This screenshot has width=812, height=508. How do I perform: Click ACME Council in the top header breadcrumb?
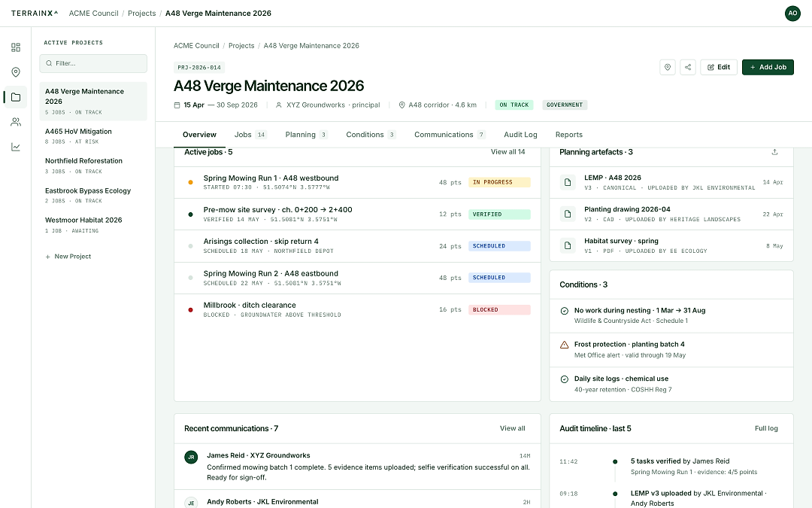(94, 14)
